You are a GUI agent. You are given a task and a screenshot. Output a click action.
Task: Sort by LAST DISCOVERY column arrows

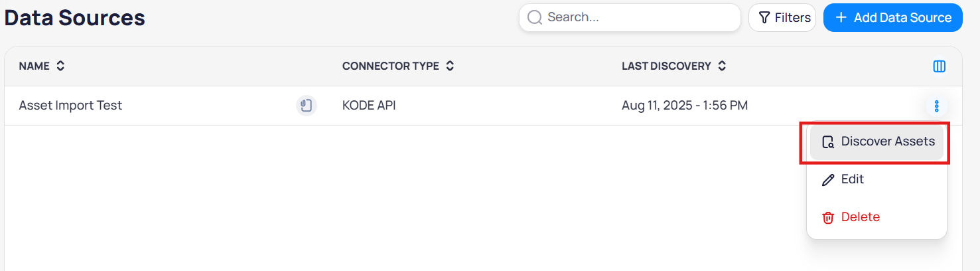coord(722,66)
